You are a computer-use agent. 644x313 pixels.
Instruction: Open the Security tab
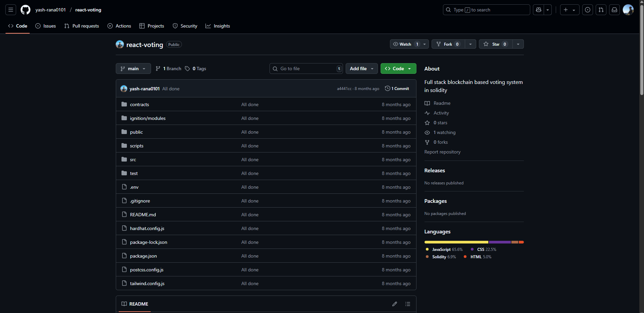(185, 26)
